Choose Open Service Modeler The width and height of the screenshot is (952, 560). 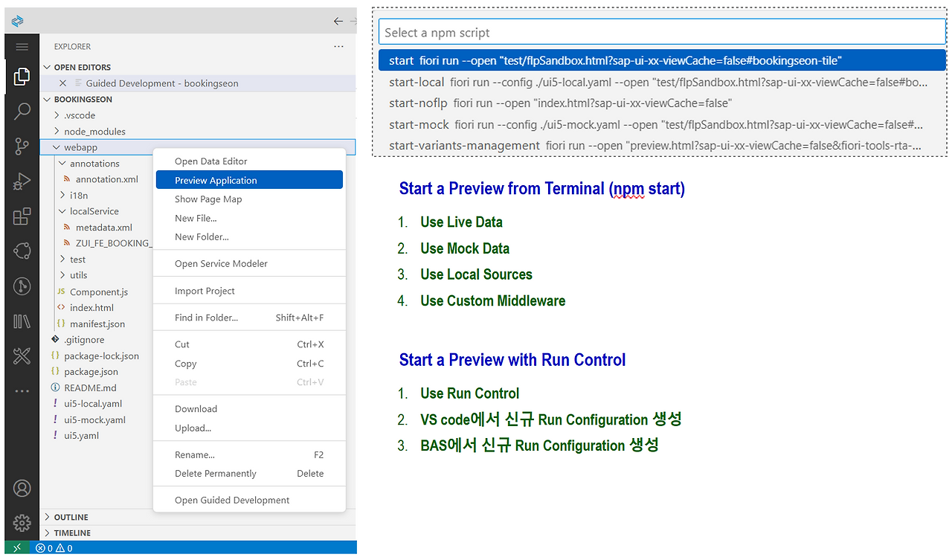pos(249,264)
